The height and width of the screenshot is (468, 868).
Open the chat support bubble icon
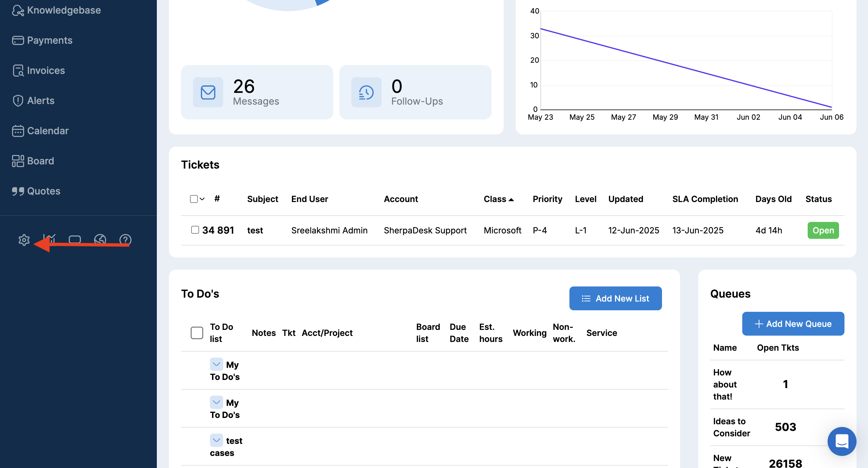(841, 441)
